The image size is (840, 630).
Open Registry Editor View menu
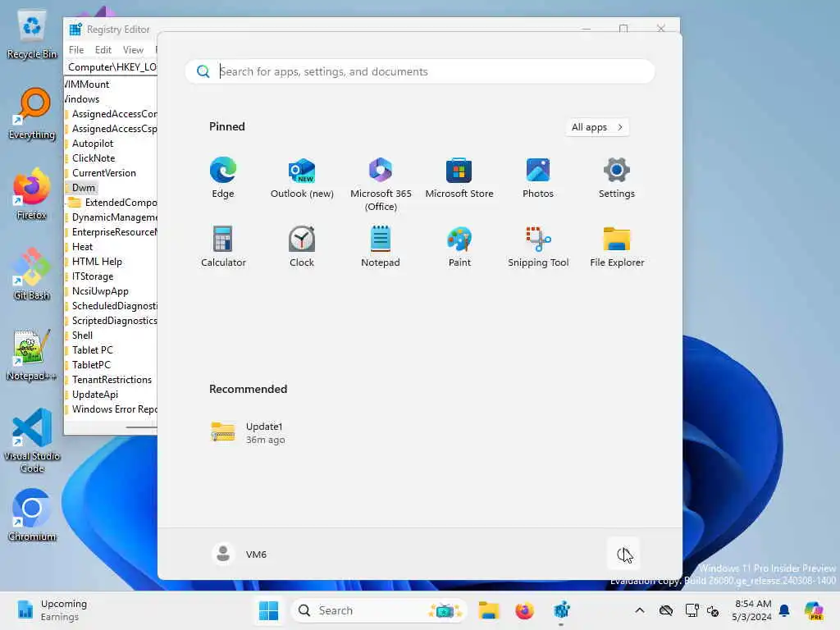133,50
